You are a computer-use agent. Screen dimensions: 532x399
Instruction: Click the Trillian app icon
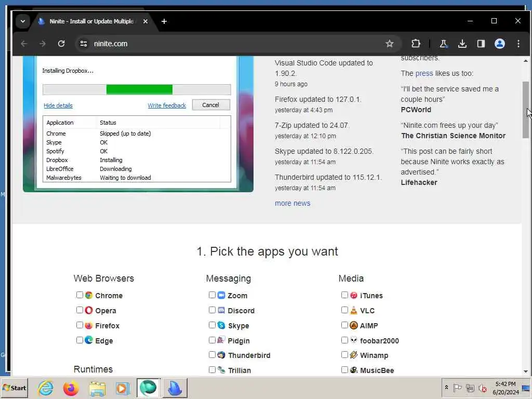tap(221, 370)
